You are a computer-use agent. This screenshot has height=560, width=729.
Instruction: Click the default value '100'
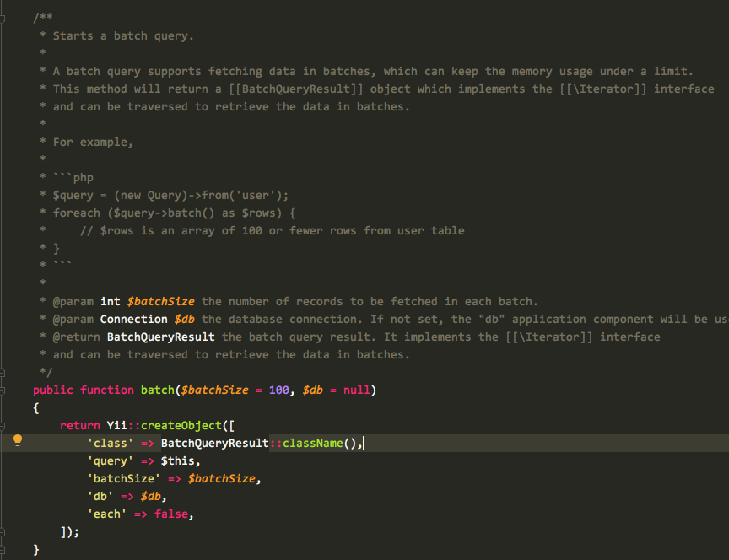[x=279, y=390]
